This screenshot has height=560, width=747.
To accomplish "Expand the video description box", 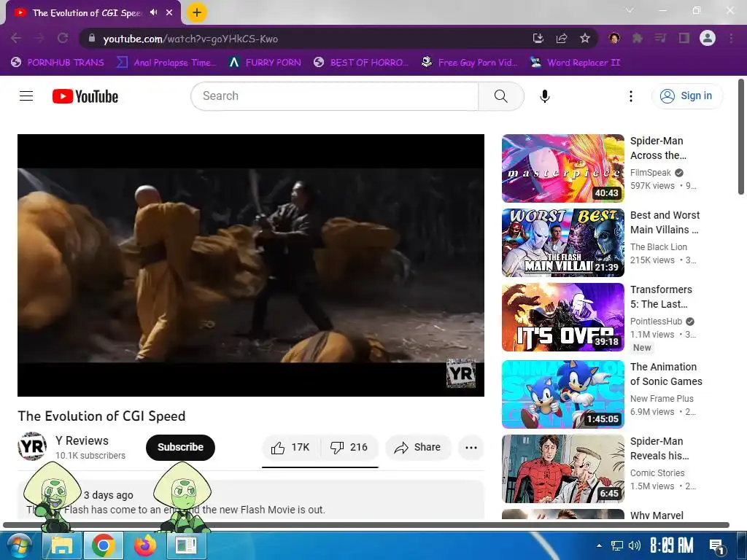I will coord(251,499).
